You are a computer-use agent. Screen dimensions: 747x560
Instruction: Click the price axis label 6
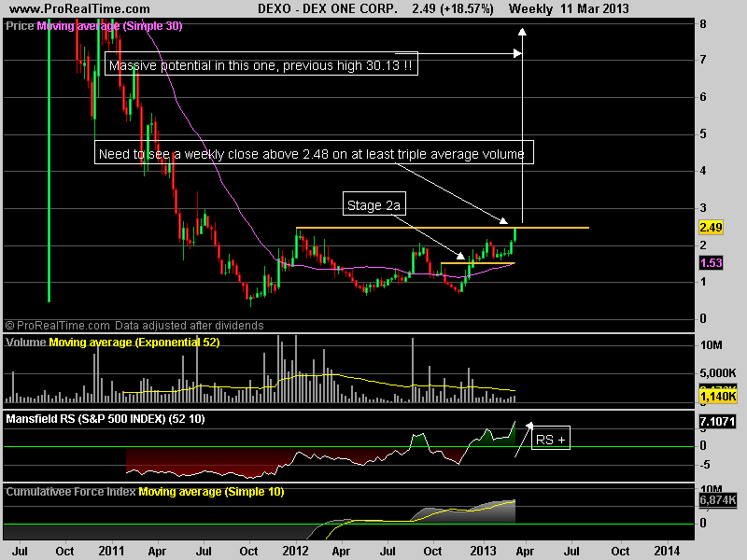tap(703, 97)
